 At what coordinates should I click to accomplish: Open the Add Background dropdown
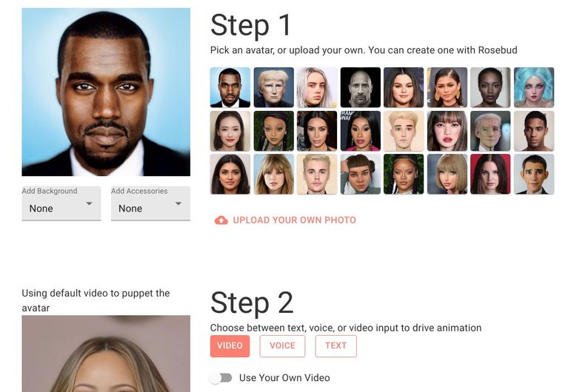(61, 203)
